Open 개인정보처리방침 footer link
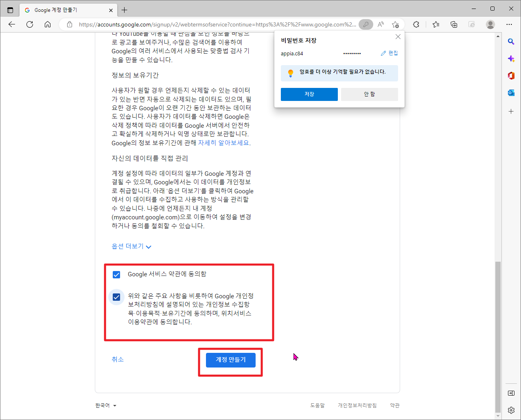 (357, 405)
